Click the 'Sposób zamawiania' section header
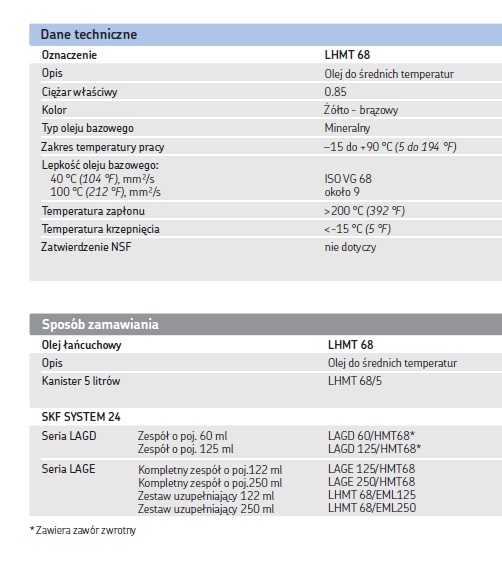 [265, 325]
